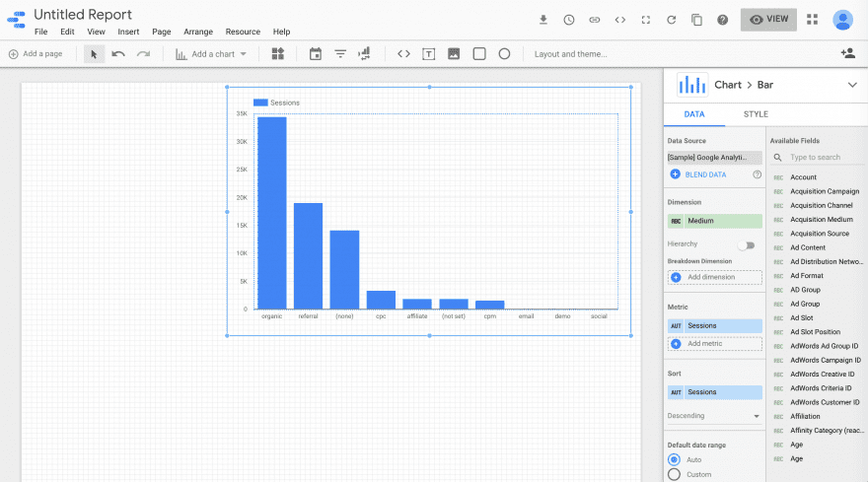Image resolution: width=868 pixels, height=482 pixels.
Task: Click the undo arrow in toolbar
Action: tap(118, 54)
